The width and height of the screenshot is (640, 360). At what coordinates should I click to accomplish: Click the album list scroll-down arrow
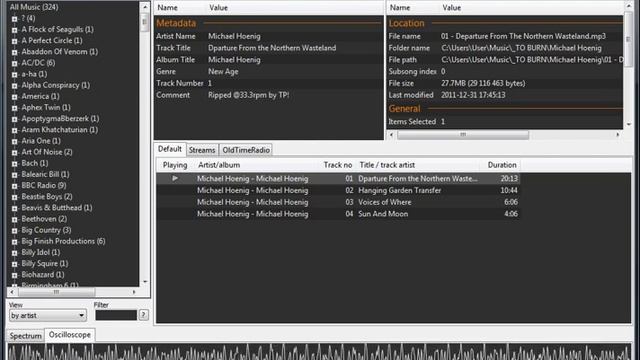click(x=145, y=282)
